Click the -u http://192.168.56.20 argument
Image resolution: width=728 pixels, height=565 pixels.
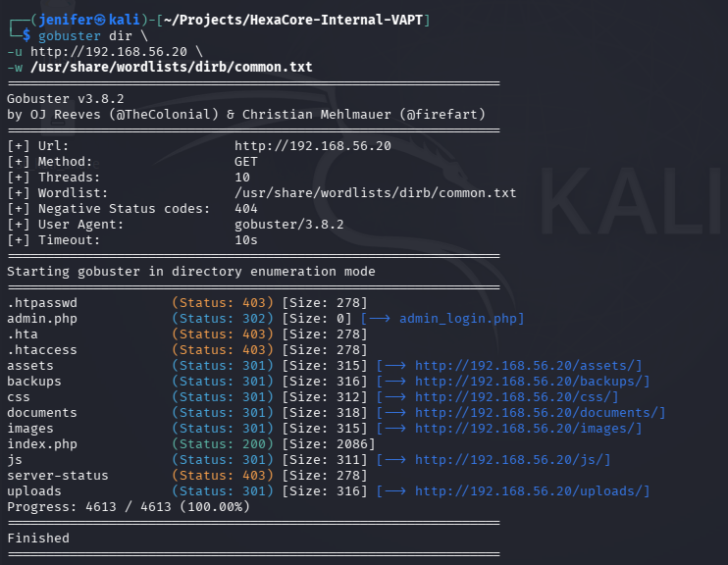pos(97,52)
